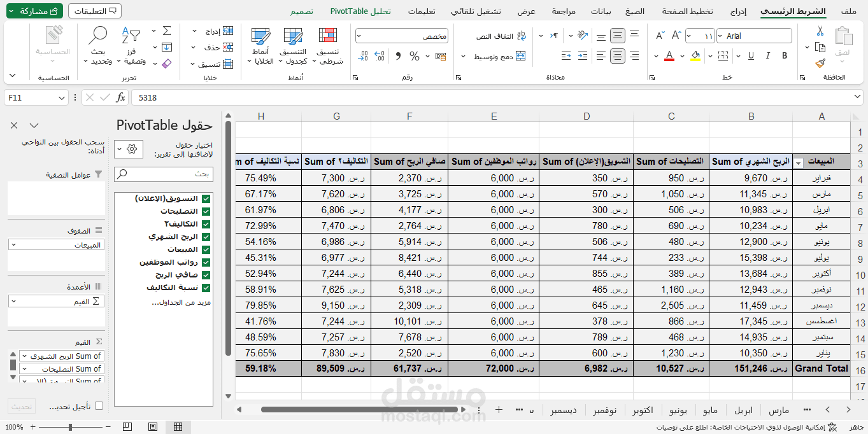Click AutoSum sigma icon
868x434 pixels.
click(x=167, y=31)
